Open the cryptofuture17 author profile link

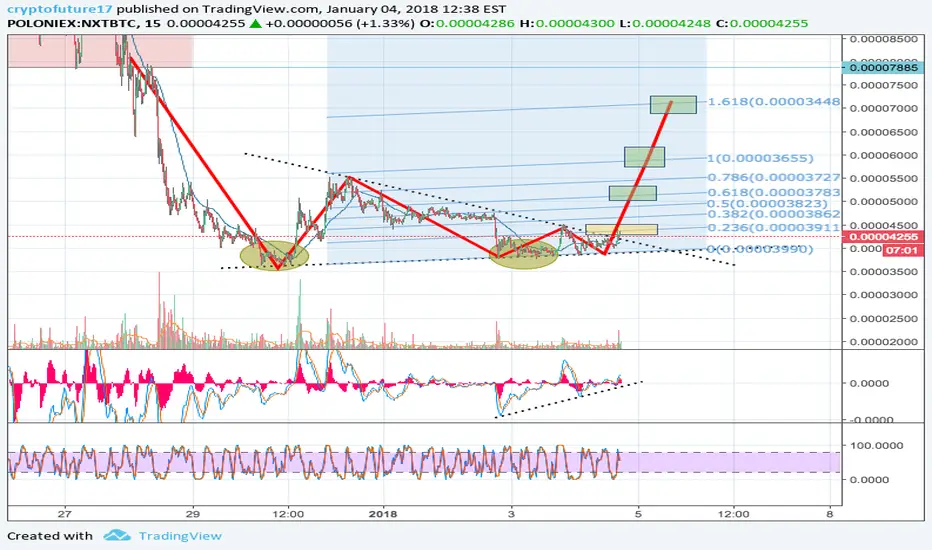[60, 9]
